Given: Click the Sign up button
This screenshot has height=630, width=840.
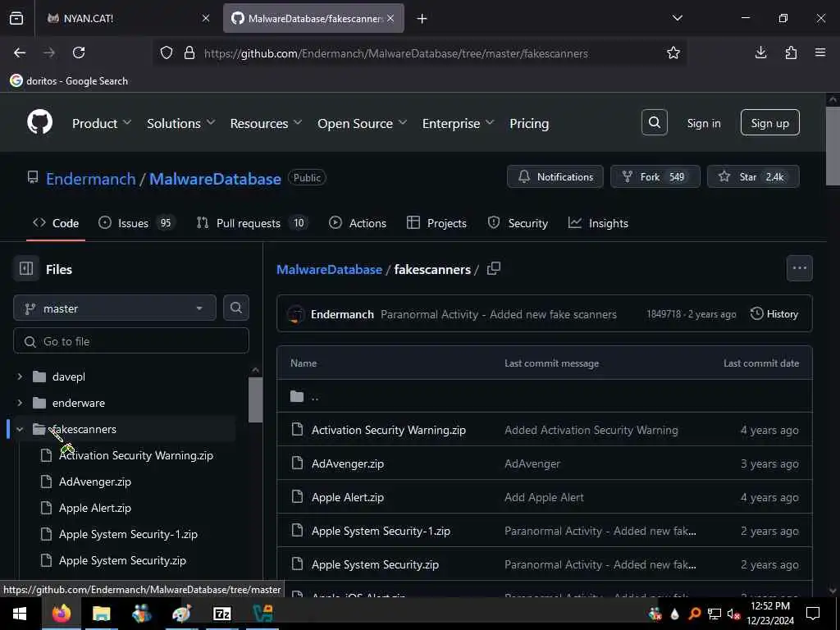Looking at the screenshot, I should coord(769,123).
